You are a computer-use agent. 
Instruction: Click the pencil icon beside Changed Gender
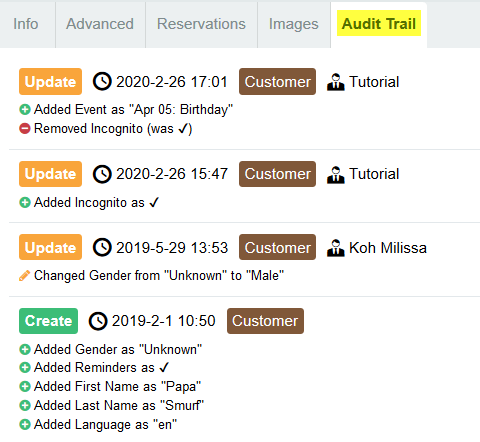24,276
